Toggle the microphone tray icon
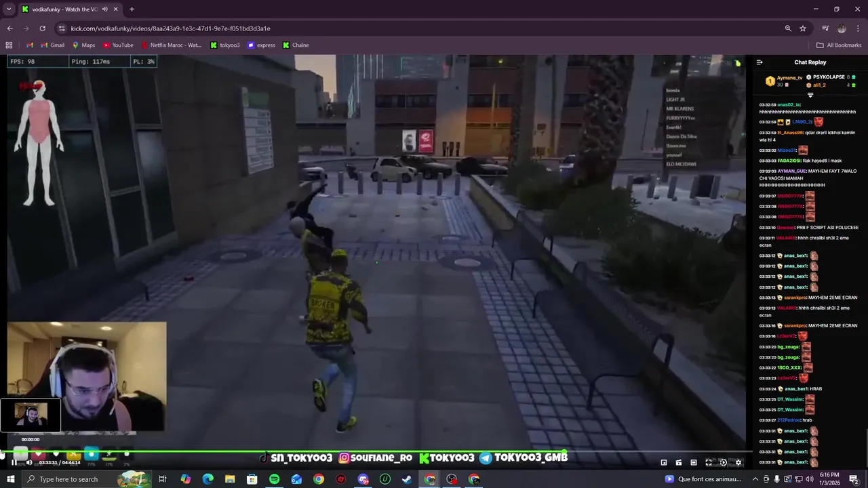868x488 pixels. tap(777, 479)
